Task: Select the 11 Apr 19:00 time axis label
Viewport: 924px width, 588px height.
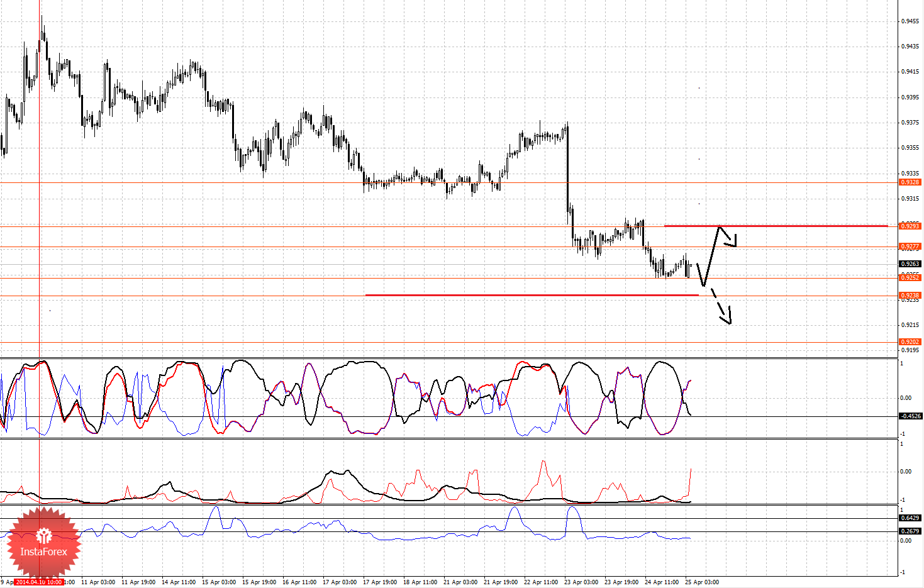Action: (x=138, y=582)
